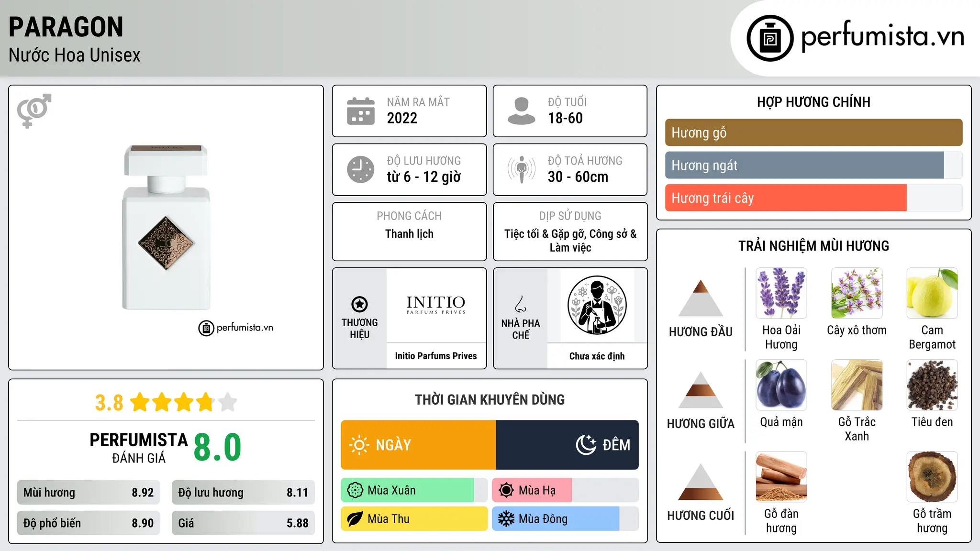This screenshot has width=980, height=551.
Task: Click the Hương cuối pyramid icon
Action: coord(701,482)
